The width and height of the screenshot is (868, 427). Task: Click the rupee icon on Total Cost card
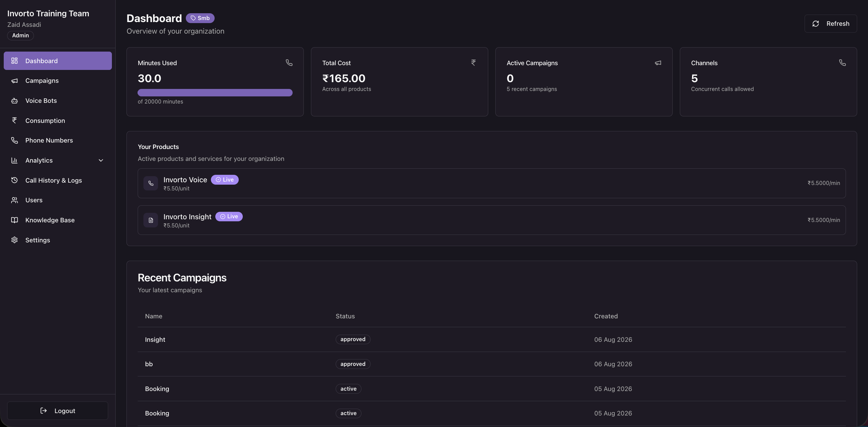point(473,63)
